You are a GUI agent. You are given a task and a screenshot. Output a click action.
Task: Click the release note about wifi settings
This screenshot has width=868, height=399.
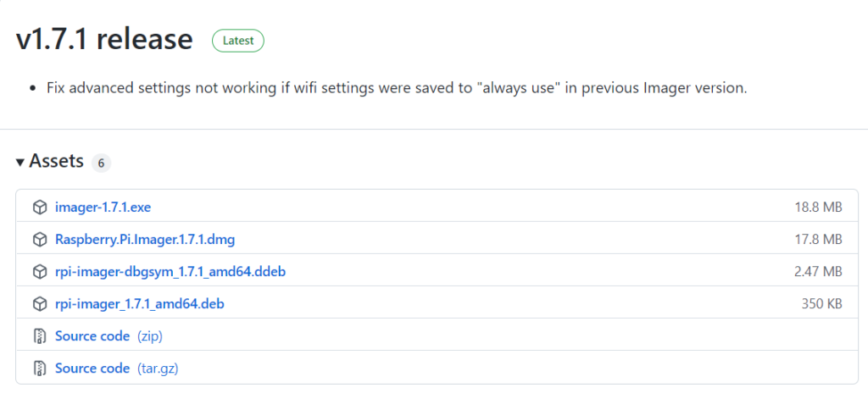(x=397, y=88)
